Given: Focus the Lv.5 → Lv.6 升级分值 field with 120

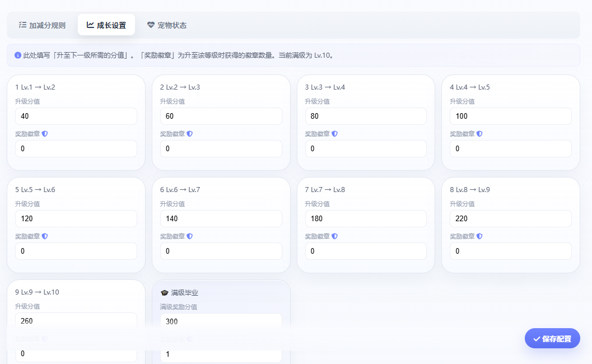Looking at the screenshot, I should click(76, 218).
